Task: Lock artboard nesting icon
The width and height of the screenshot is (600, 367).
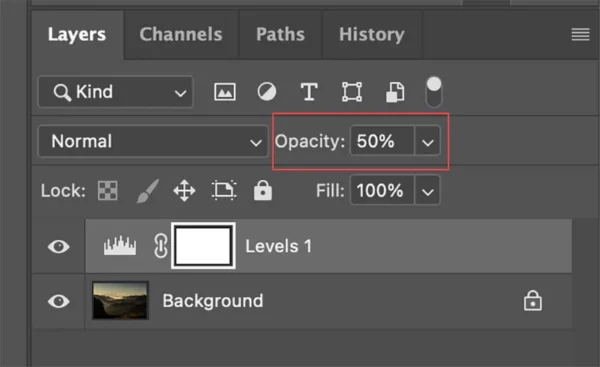Action: pos(224,190)
